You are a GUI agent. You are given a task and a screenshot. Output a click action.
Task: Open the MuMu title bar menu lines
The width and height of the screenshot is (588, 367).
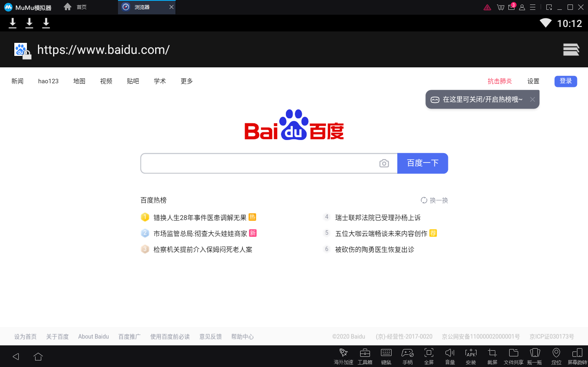click(x=532, y=7)
